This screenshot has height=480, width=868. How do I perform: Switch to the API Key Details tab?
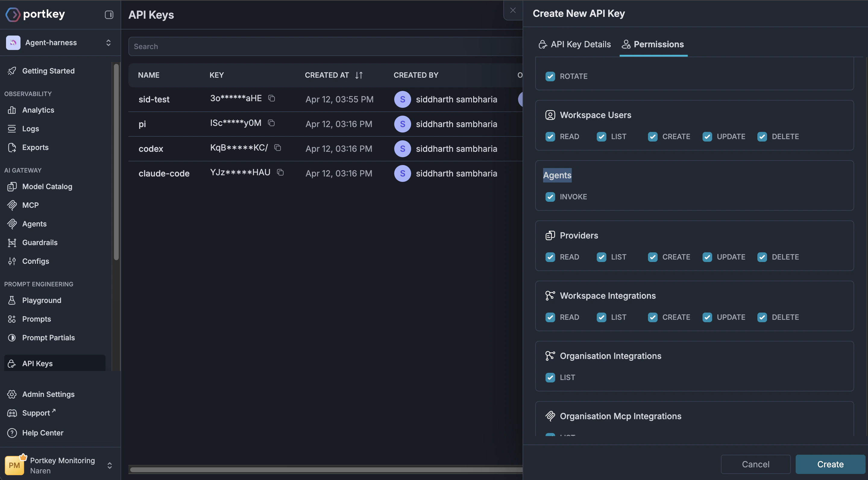pos(574,44)
